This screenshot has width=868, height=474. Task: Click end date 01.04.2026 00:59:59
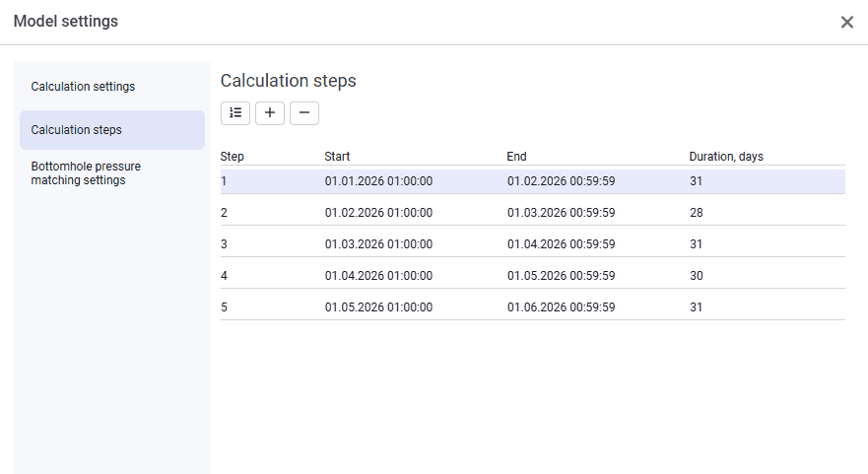pos(562,244)
